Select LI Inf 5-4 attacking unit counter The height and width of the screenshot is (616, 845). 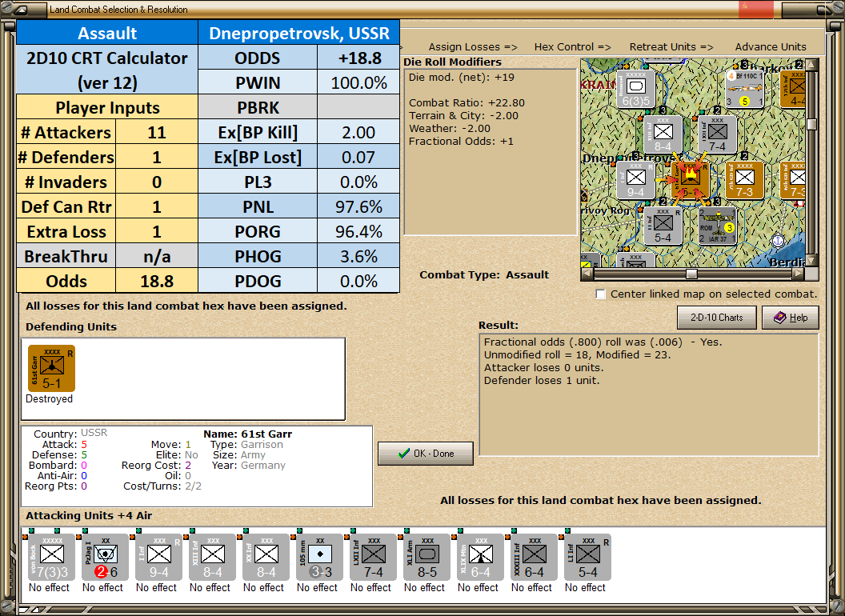pos(587,558)
